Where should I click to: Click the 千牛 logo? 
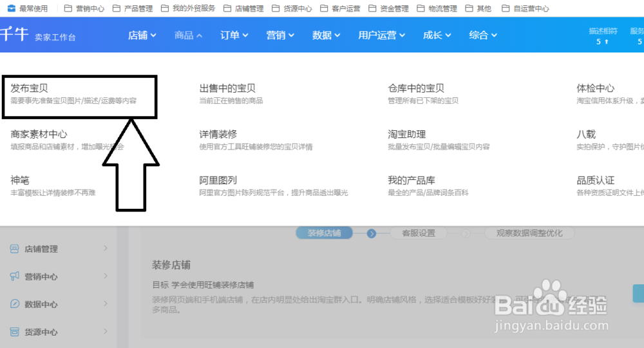pos(14,34)
